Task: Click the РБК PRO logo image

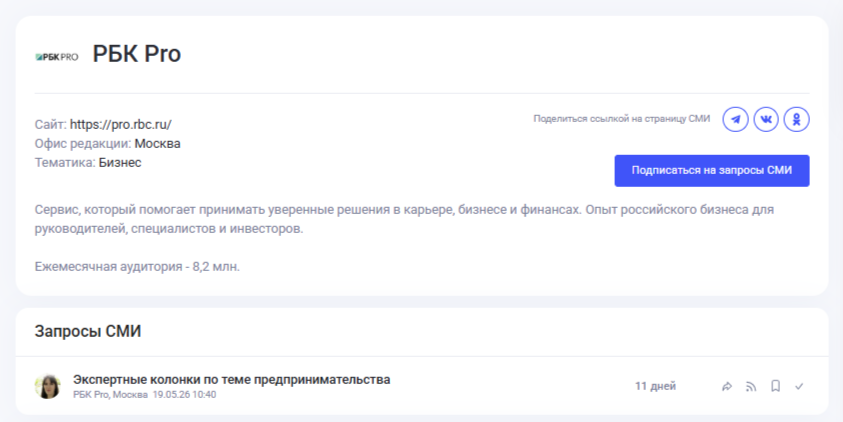Action: 57,56
